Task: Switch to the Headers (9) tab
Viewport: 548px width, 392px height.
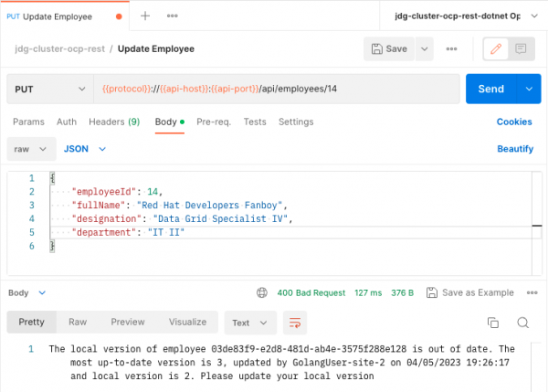Action: pos(113,122)
